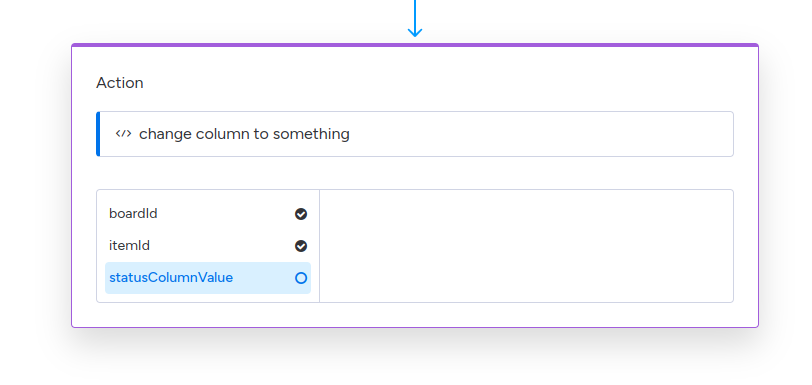Click the empty circle next to statusColumnValue

[x=301, y=278]
